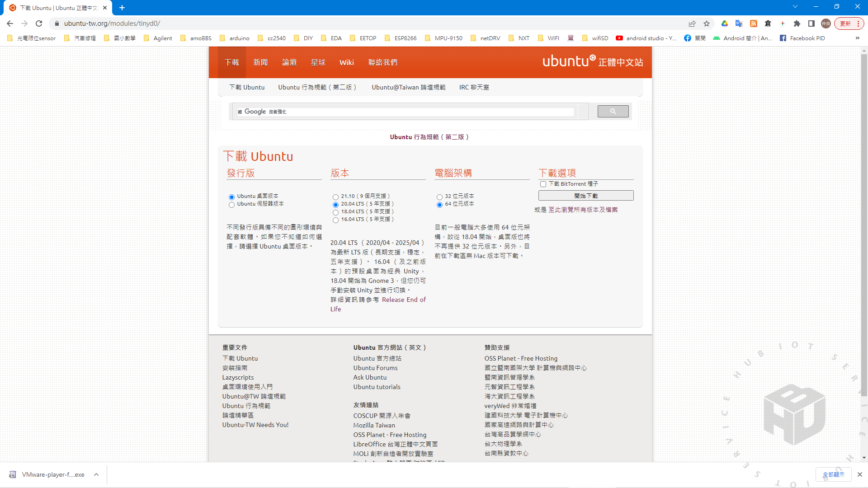Viewport: 868px width, 488px height.
Task: Go back to the previous page
Action: (x=10, y=23)
